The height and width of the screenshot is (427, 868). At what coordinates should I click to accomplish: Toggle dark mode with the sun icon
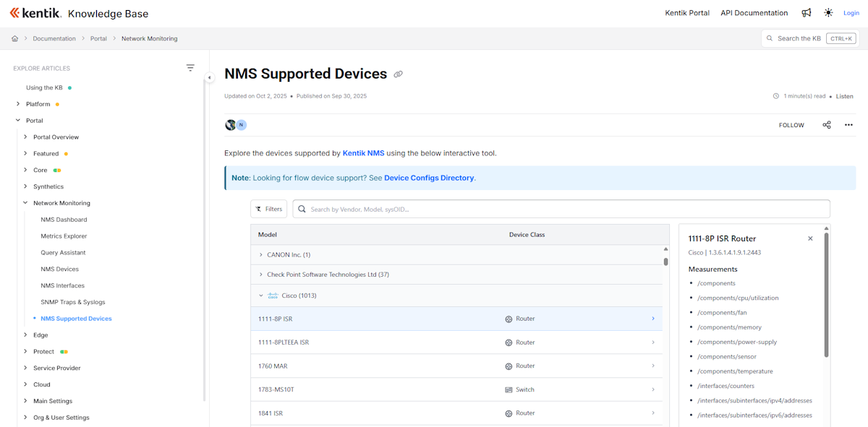coord(828,12)
